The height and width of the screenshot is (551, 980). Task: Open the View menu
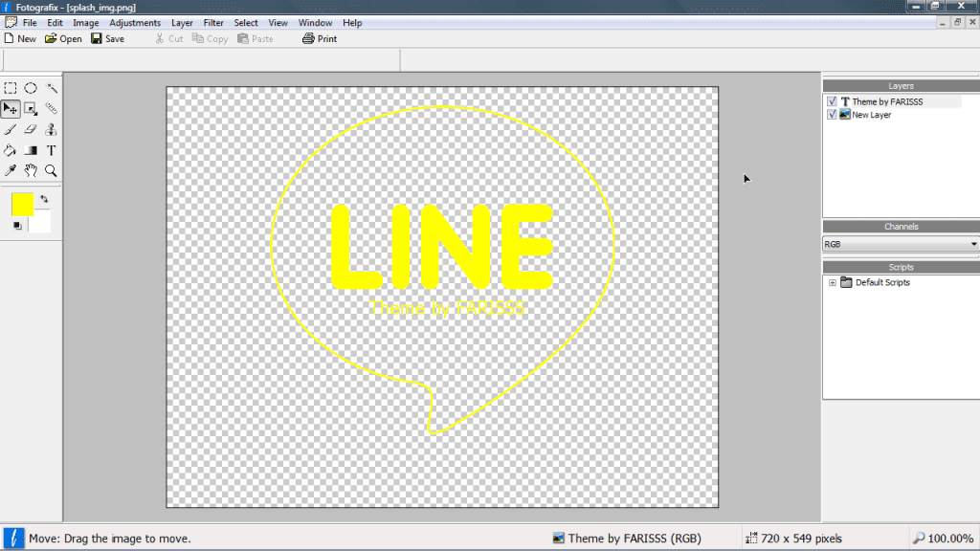278,23
